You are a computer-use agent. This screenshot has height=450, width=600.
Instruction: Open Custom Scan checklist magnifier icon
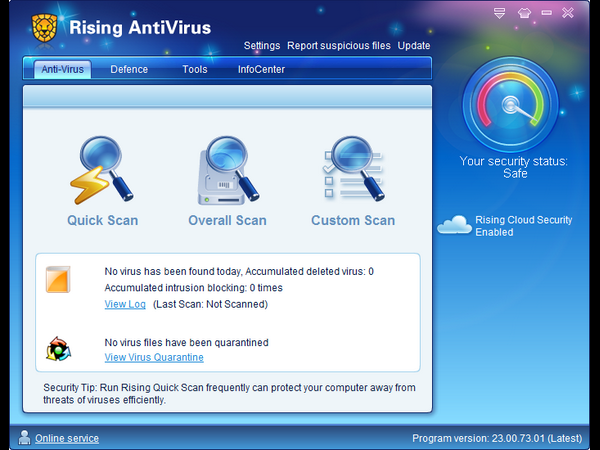pyautogui.click(x=353, y=168)
